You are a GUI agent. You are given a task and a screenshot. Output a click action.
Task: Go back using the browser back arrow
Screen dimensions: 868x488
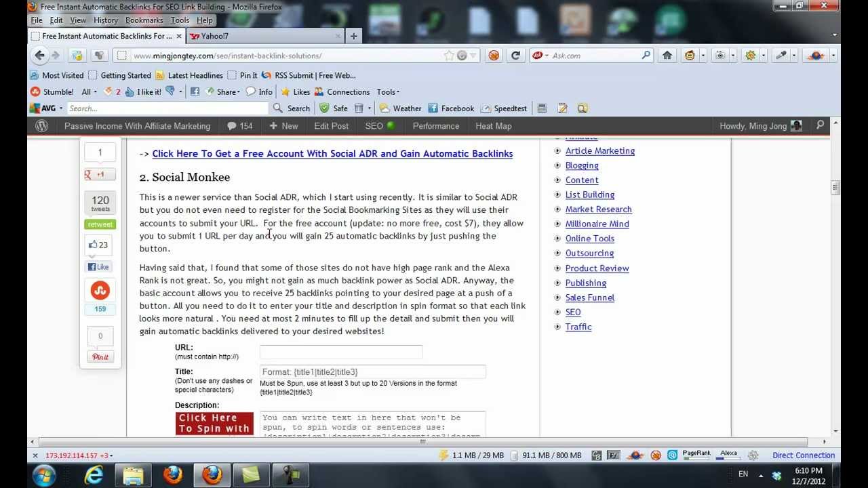pyautogui.click(x=39, y=56)
